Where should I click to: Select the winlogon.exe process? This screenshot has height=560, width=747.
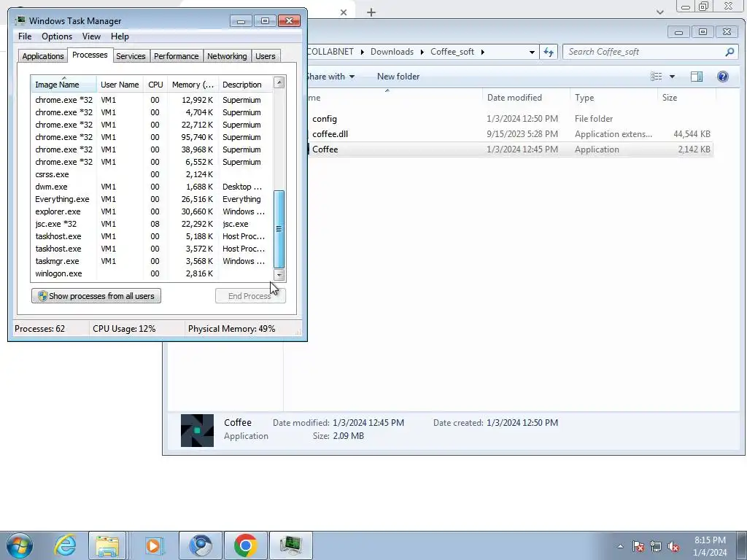click(x=152, y=273)
